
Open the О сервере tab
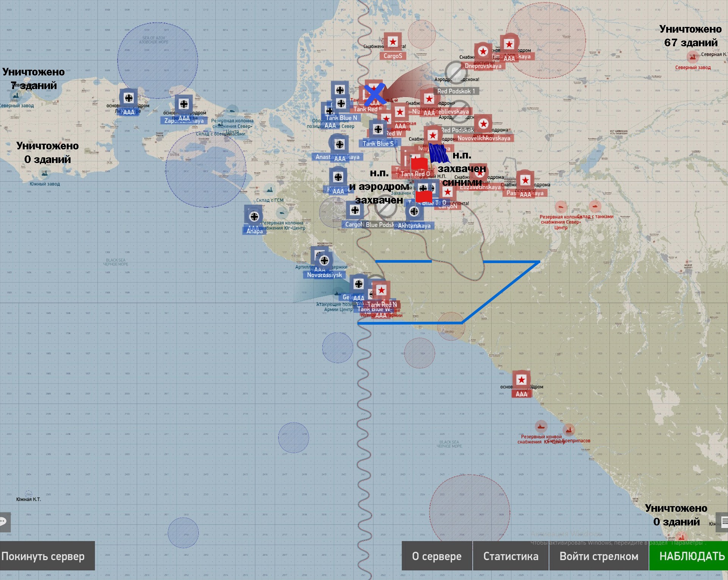coord(436,556)
